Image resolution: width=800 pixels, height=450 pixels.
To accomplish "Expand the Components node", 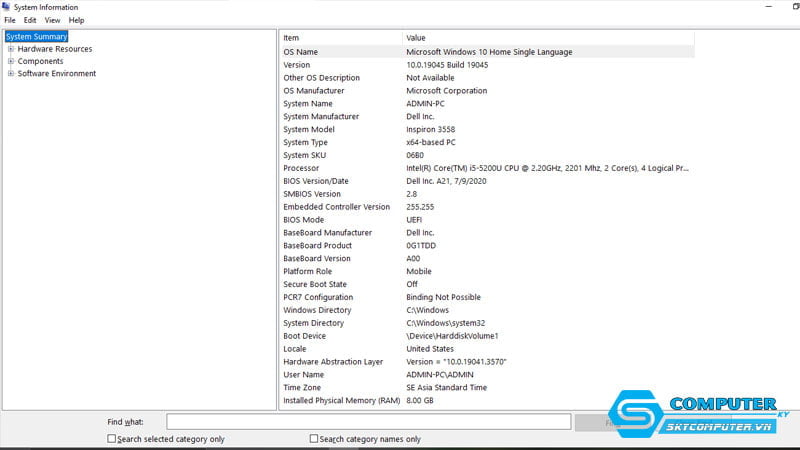I will 11,61.
